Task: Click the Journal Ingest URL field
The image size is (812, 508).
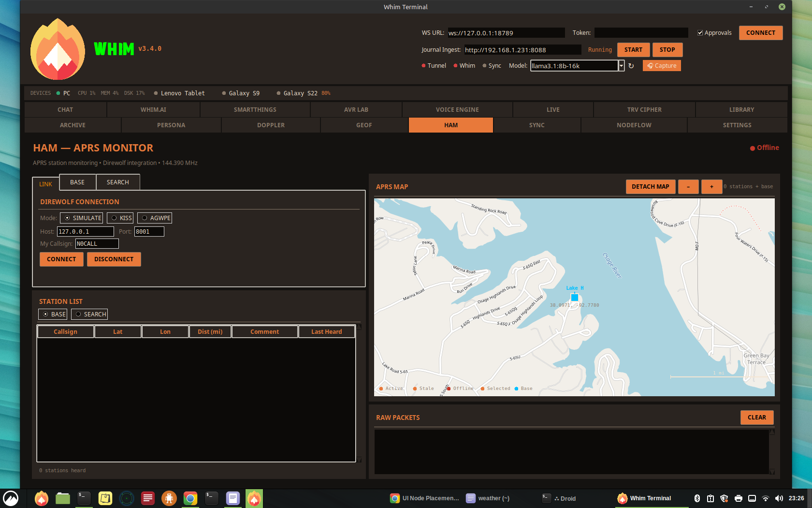Action: click(x=522, y=50)
